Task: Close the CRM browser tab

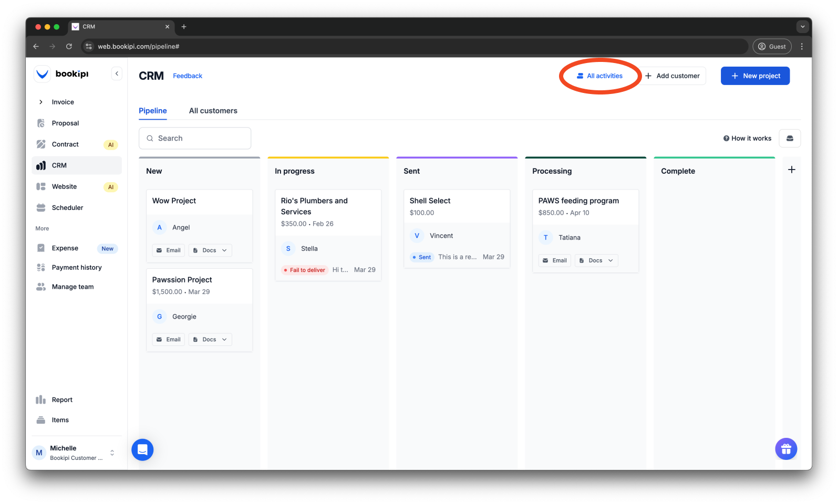Action: click(167, 27)
